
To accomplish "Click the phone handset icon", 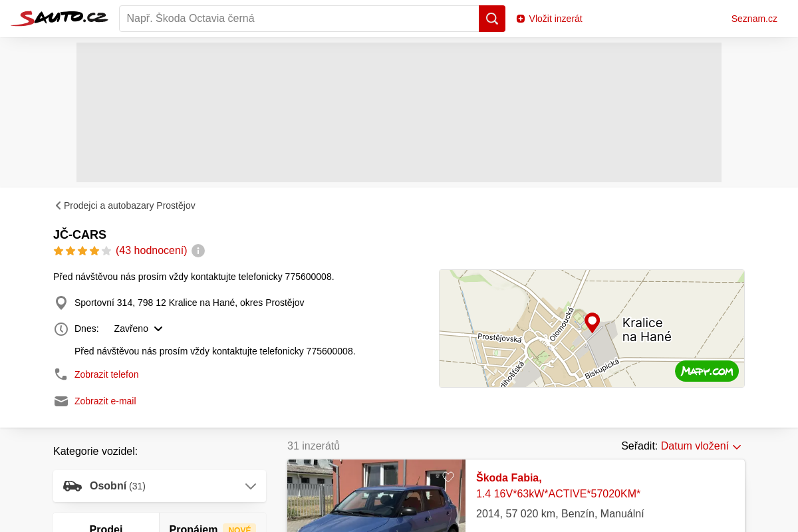I will 61,374.
